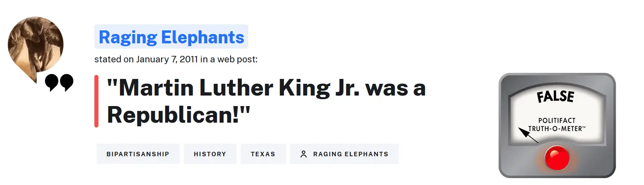This screenshot has width=644, height=185.
Task: Choose the TEXAS topic tag
Action: pyautogui.click(x=263, y=154)
